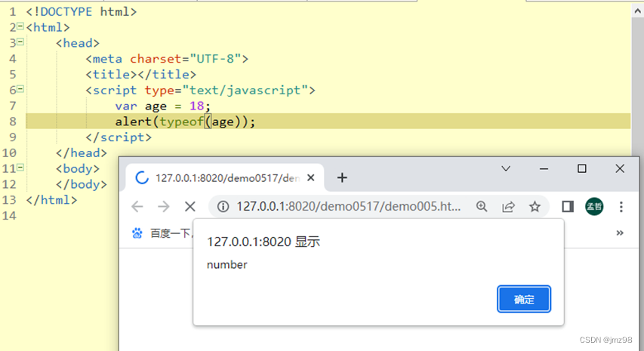Click the editor scrollbar up arrow

(637, 11)
